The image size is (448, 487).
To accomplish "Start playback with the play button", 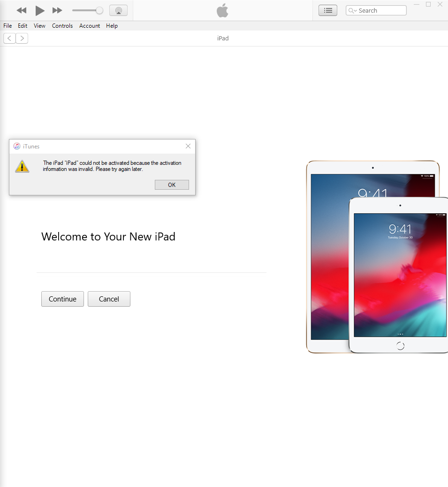I will point(40,10).
